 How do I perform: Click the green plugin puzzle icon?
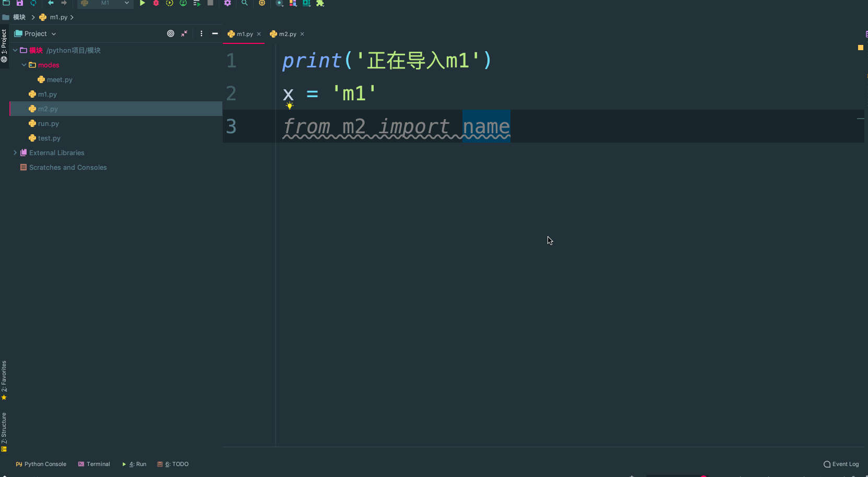point(320,3)
